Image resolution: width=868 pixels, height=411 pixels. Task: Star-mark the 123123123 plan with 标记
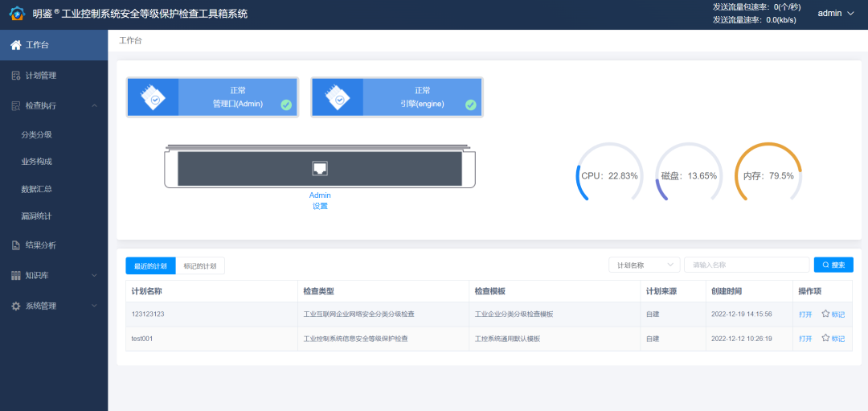(833, 314)
